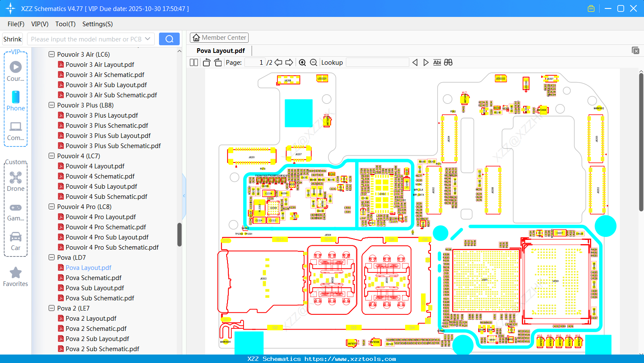Open Pouvoir 3 Plus Sub Schematic.pdf
Image resolution: width=644 pixels, height=363 pixels.
click(x=113, y=146)
